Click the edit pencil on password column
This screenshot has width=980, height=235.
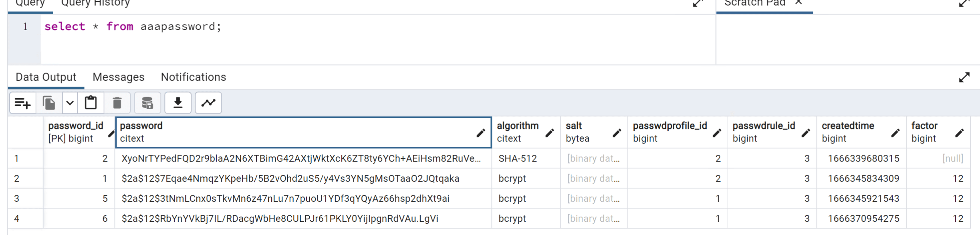[x=480, y=133]
